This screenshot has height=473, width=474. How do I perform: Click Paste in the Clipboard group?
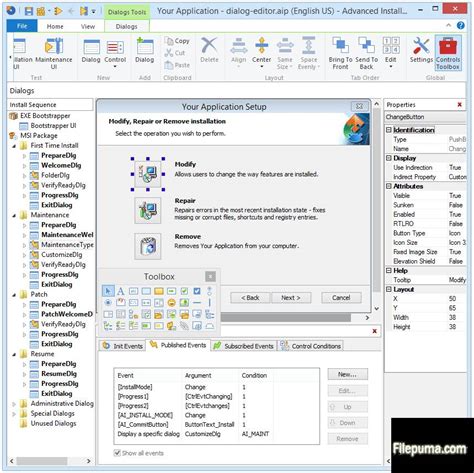[177, 65]
